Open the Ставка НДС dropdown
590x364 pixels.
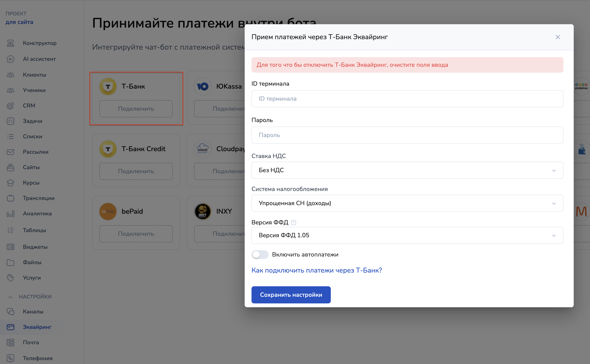point(407,170)
